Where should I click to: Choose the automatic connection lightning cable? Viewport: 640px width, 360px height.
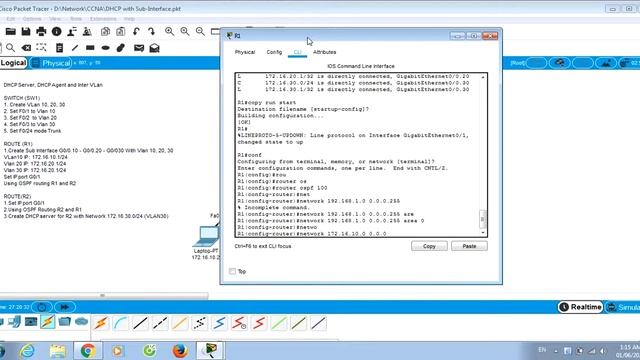101,323
